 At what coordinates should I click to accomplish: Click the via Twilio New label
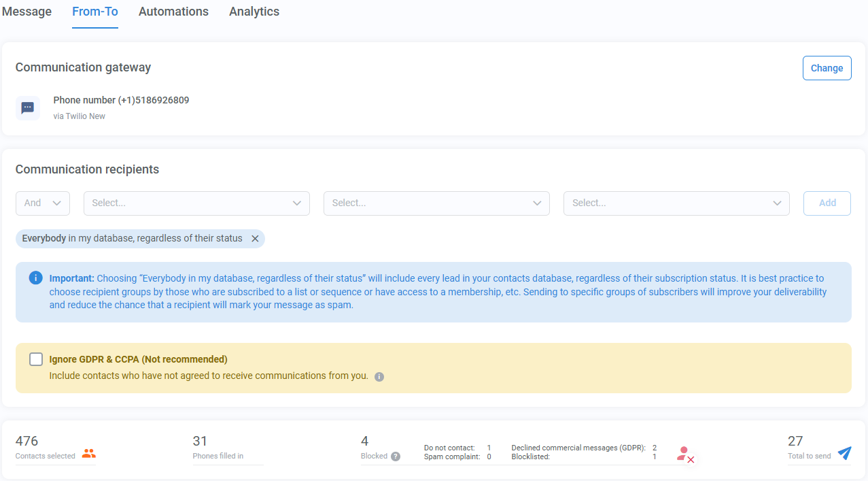80,116
